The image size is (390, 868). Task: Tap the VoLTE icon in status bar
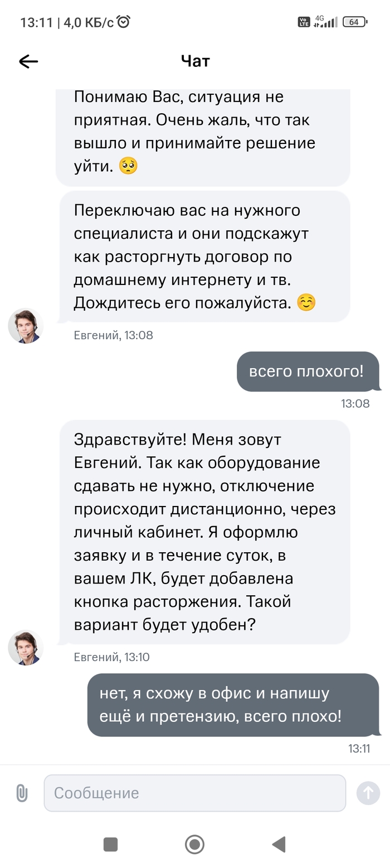(x=304, y=22)
